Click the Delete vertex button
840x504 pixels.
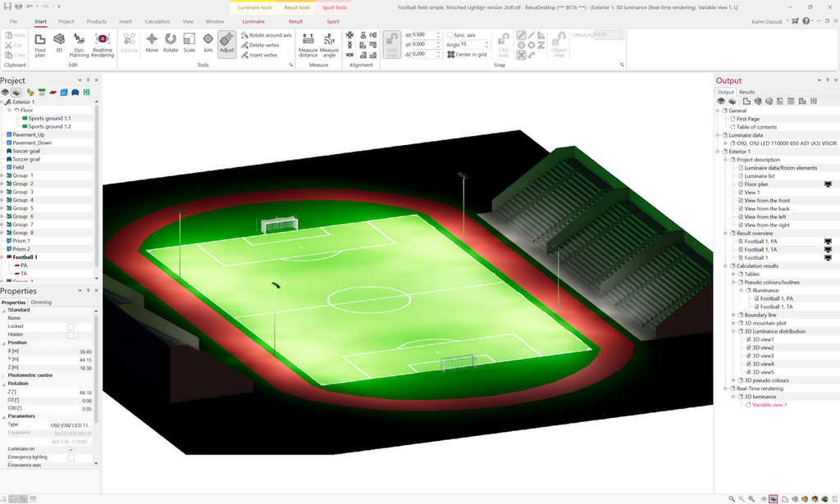click(263, 43)
